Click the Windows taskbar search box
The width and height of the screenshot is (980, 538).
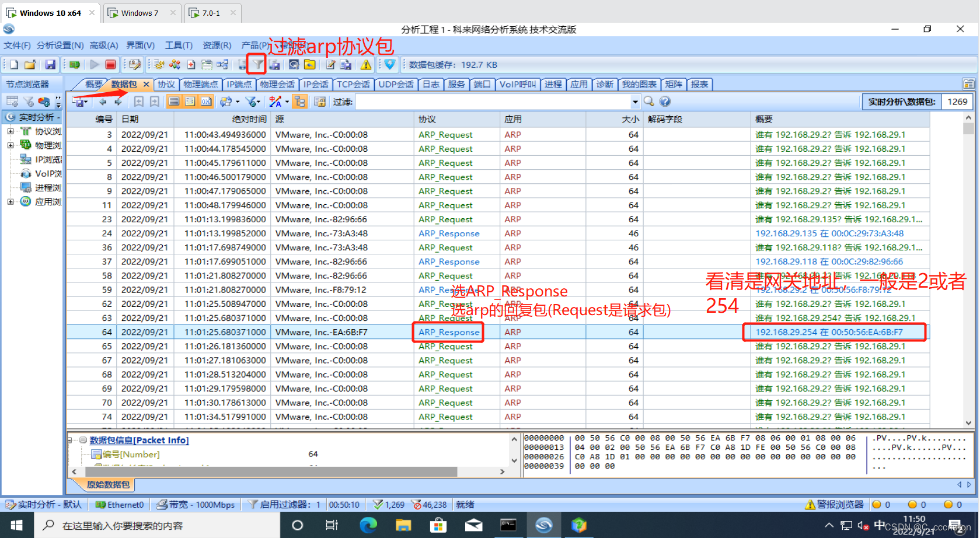(156, 525)
